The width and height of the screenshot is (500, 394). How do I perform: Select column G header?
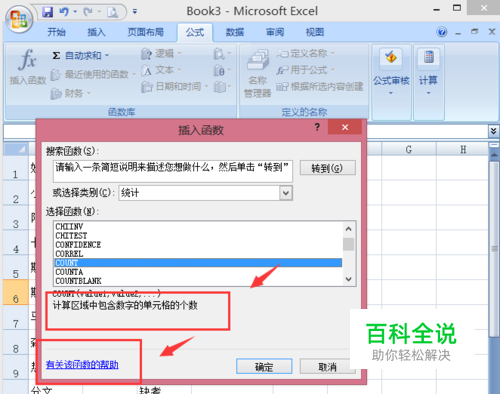409,150
